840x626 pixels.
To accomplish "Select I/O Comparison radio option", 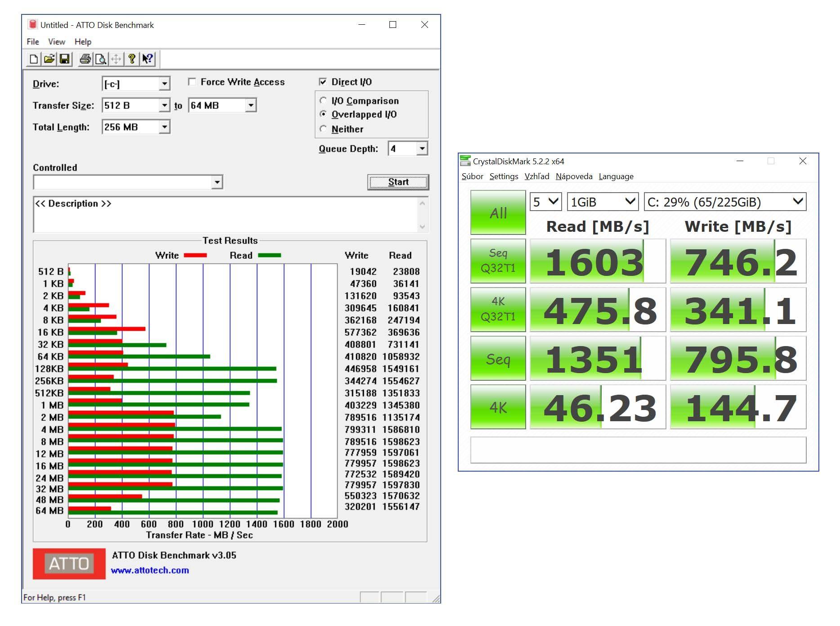I will point(323,100).
